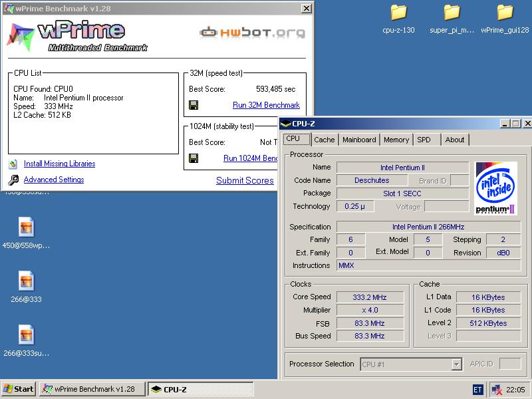
Task: Click the Run 32M Benchmark link
Action: 266,105
